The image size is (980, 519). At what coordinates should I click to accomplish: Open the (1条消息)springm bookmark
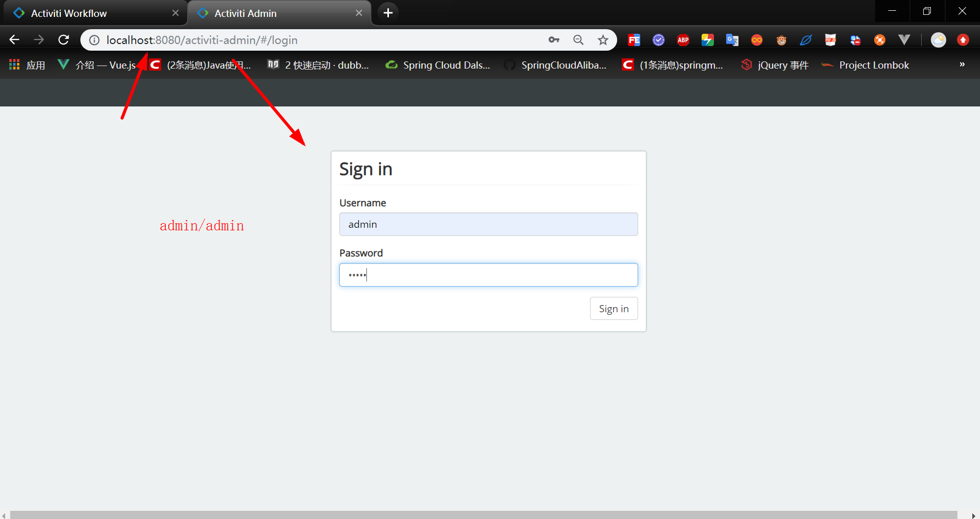pyautogui.click(x=672, y=65)
